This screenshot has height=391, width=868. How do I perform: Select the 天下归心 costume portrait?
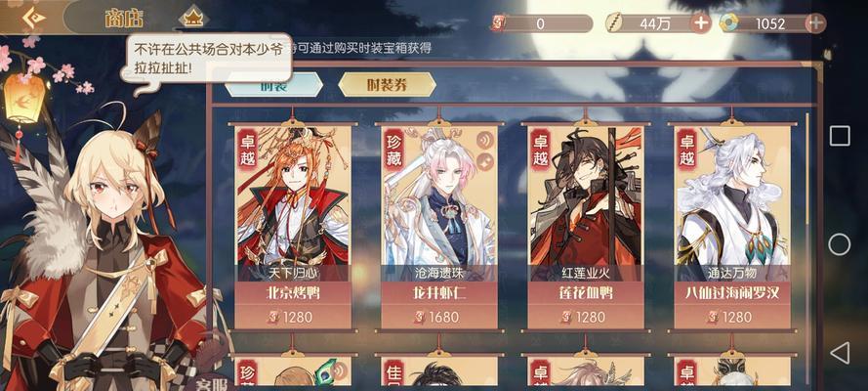click(x=293, y=202)
